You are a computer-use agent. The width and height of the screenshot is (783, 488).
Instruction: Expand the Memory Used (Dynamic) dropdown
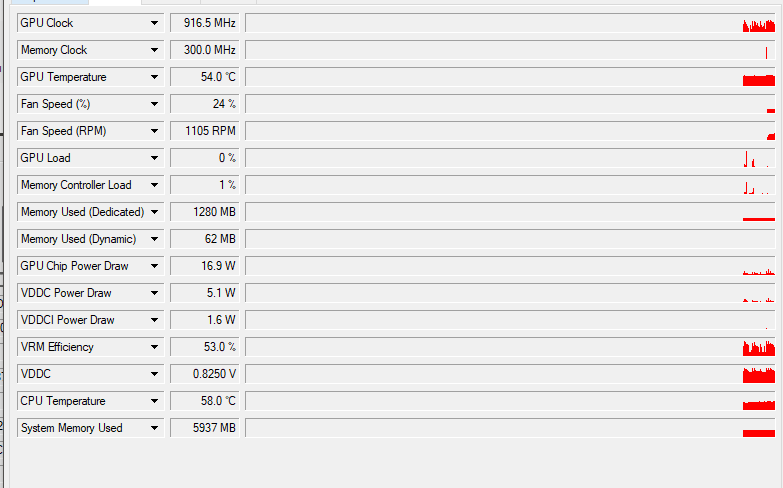tap(154, 239)
